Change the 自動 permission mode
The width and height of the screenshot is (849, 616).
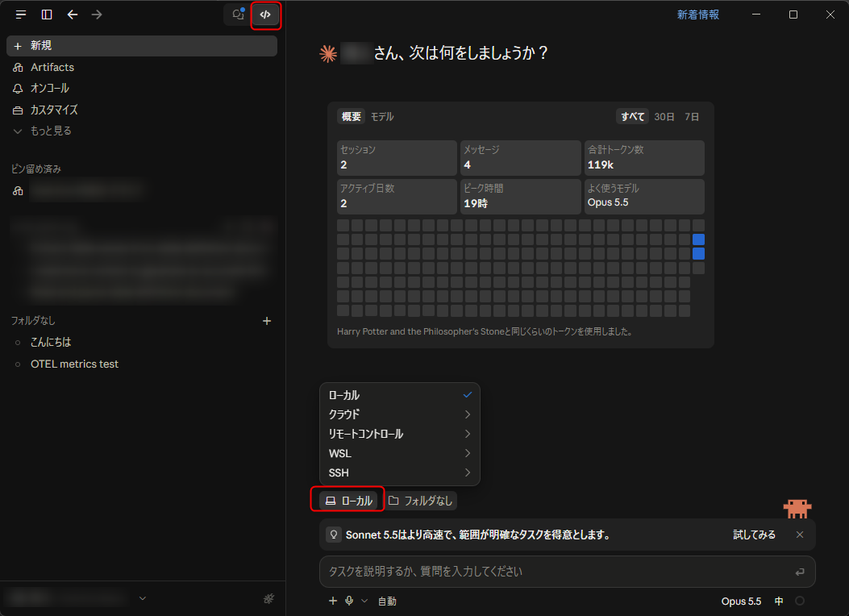pyautogui.click(x=386, y=601)
